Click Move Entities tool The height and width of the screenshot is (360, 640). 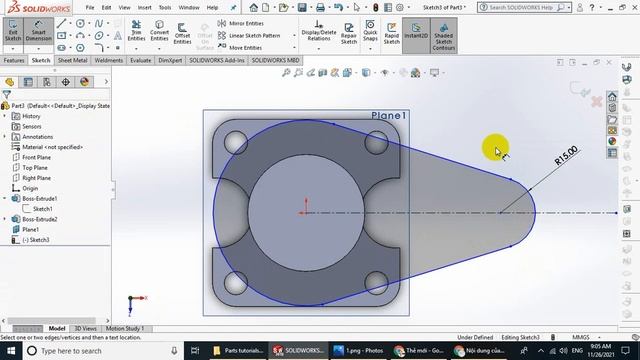[240, 47]
